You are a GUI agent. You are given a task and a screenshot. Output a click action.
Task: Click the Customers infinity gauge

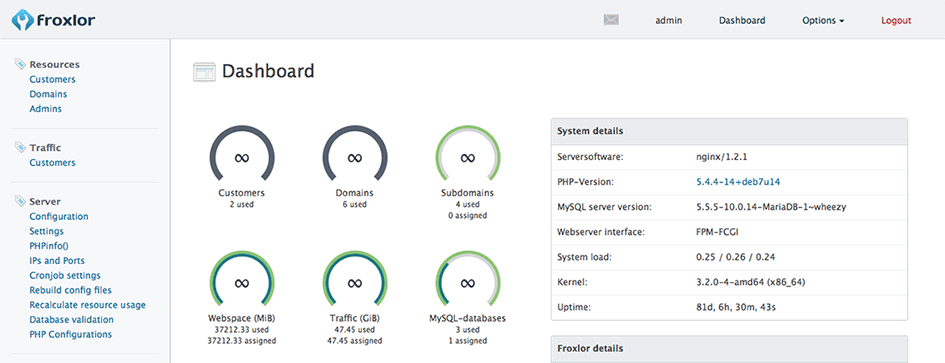point(242,156)
